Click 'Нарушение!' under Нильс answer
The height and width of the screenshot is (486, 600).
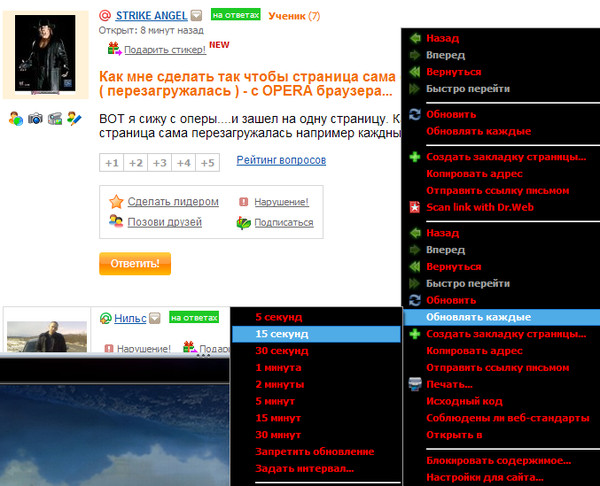pyautogui.click(x=143, y=349)
